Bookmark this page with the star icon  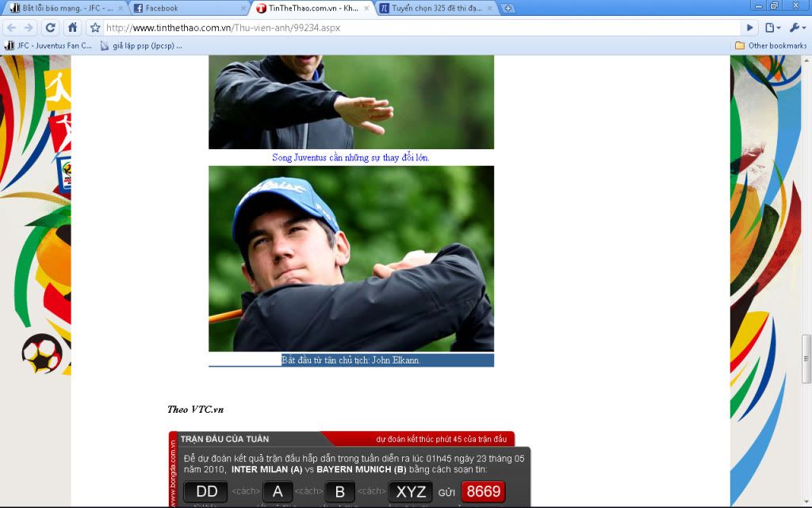pos(95,28)
